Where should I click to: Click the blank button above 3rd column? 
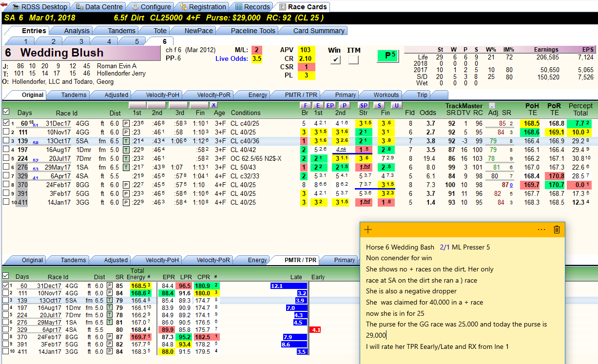(x=177, y=105)
